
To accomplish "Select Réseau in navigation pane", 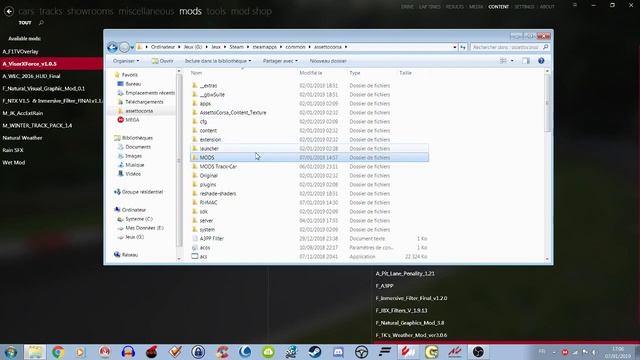I will click(x=126, y=255).
